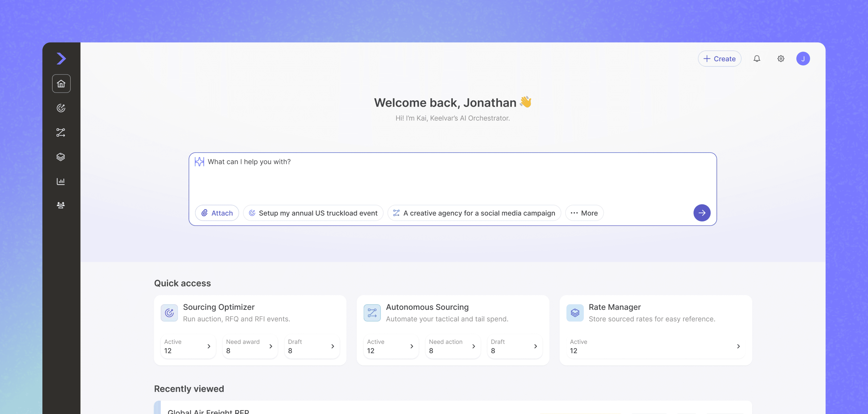This screenshot has height=414, width=868.
Task: Click the Attach button
Action: [217, 213]
